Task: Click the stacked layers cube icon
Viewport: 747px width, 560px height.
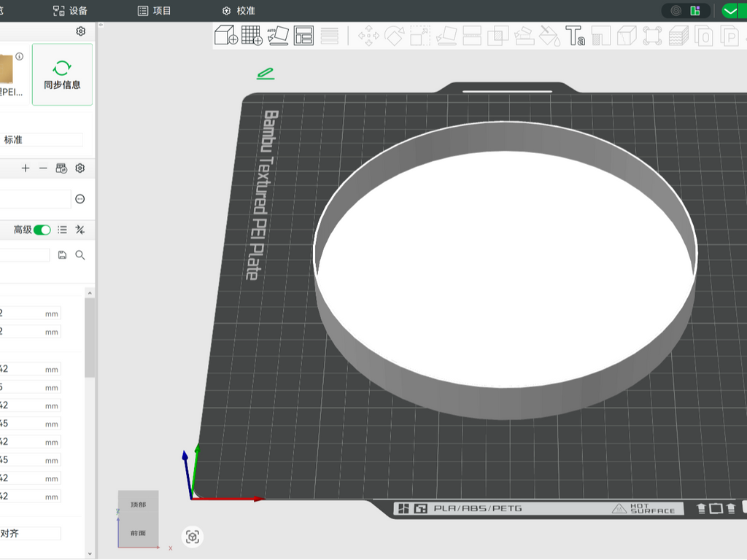Action: pos(678,36)
